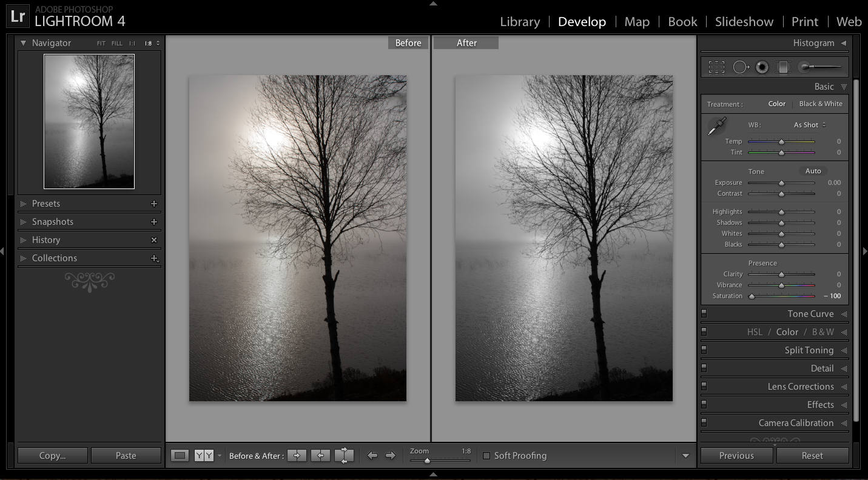Select the Spot Removal tool

point(741,67)
